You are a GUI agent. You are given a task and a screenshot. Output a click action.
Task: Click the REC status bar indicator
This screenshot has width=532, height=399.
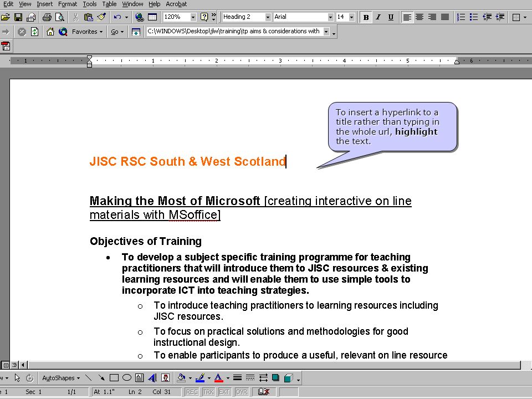192,392
